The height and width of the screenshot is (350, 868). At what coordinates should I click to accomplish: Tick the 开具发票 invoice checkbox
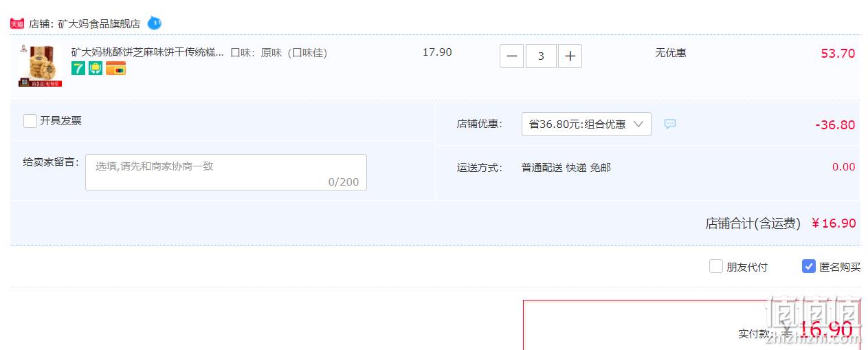coord(30,121)
